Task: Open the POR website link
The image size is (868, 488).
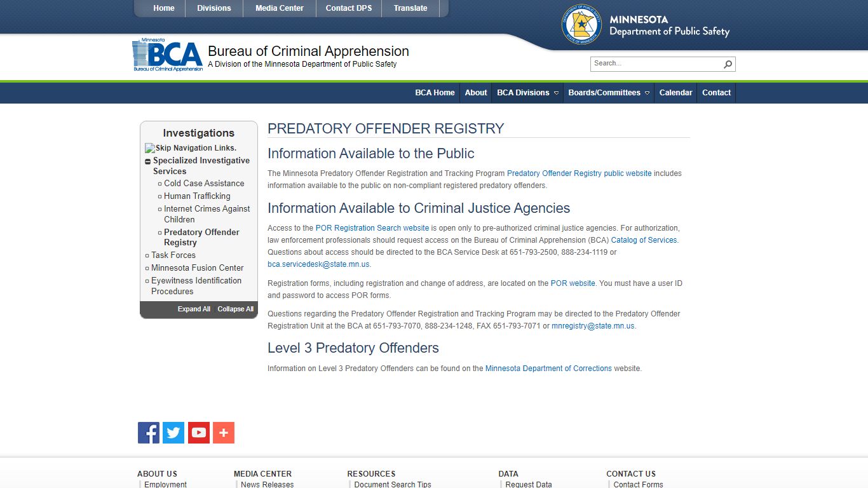Action: tap(573, 283)
